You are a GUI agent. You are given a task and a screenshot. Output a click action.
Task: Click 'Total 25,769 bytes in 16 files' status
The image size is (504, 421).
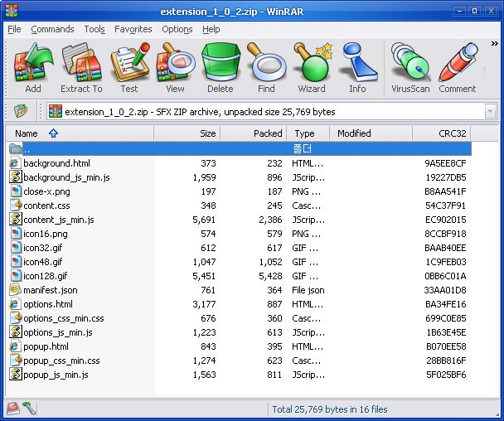[330, 409]
